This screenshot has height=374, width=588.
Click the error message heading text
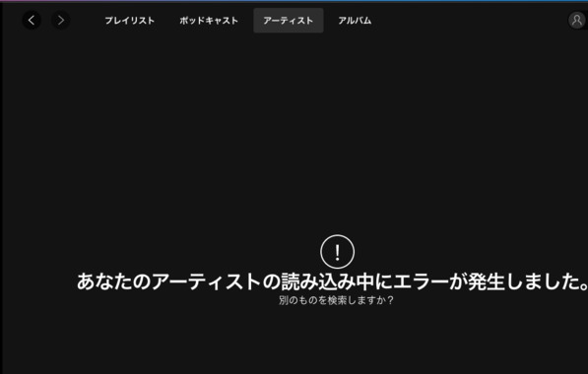click(332, 281)
